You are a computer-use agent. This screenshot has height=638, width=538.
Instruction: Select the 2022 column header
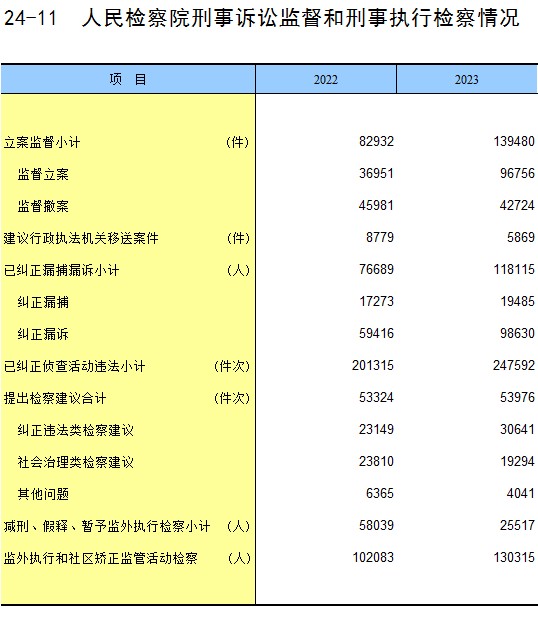[x=326, y=79]
